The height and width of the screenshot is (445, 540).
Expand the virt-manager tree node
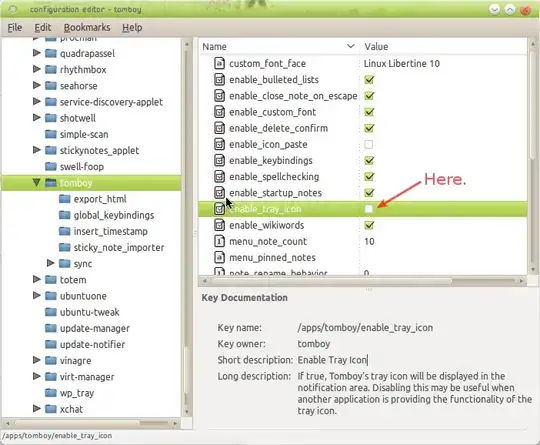pos(37,376)
